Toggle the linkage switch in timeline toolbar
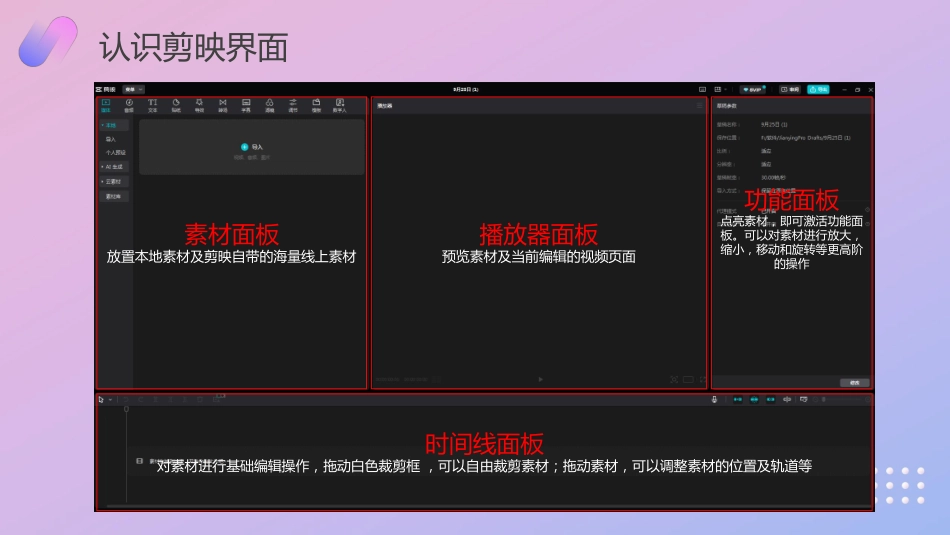Viewport: 950px width, 535px height. [771, 399]
